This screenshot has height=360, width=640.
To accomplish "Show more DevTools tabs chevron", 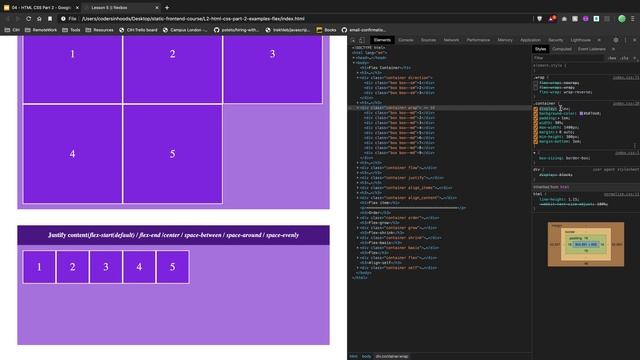I will coord(599,40).
